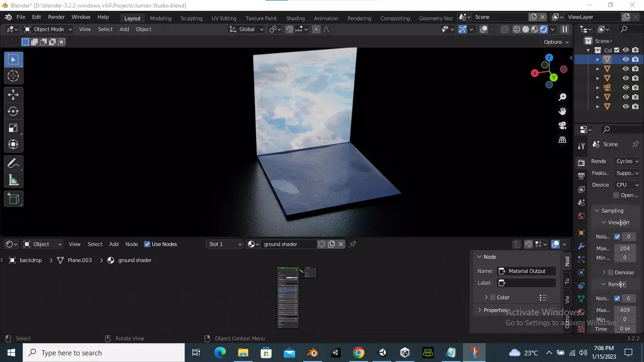Select the Add Cube tool
The image size is (644, 362).
pyautogui.click(x=13, y=199)
